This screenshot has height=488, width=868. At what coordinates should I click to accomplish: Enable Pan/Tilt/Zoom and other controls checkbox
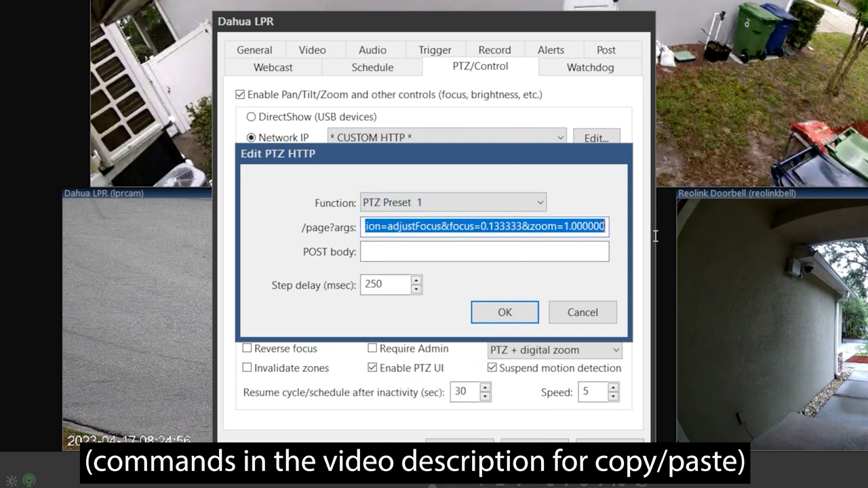coord(240,95)
